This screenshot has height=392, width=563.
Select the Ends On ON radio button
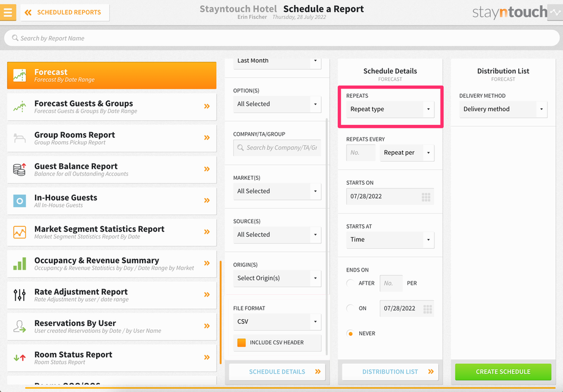[x=351, y=308]
